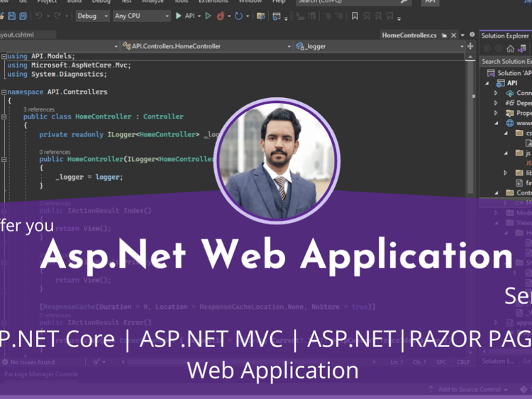Image resolution: width=532 pixels, height=399 pixels.
Task: Click Add to Source Control in status bar
Action: pos(468,390)
